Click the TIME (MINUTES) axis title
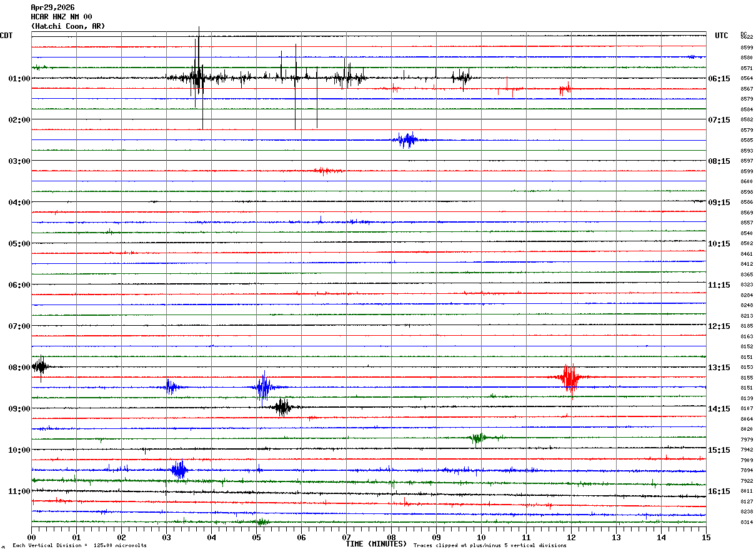This screenshot has width=756, height=554. click(376, 544)
